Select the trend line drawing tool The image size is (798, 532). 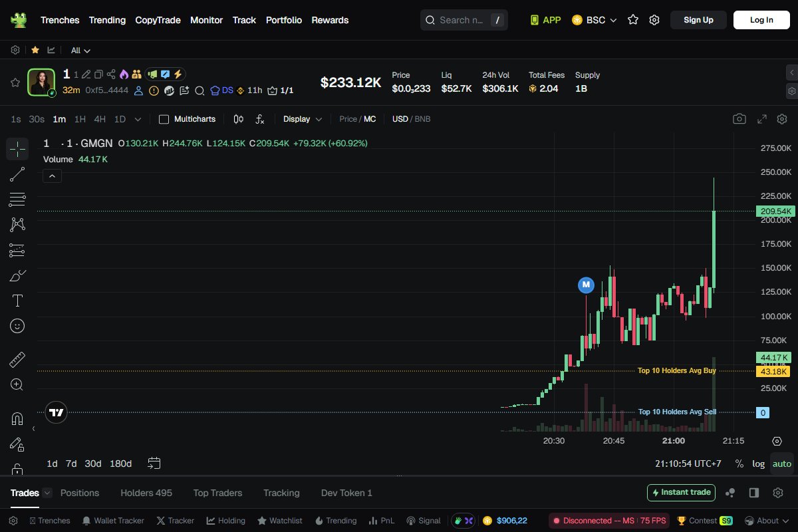tap(17, 174)
